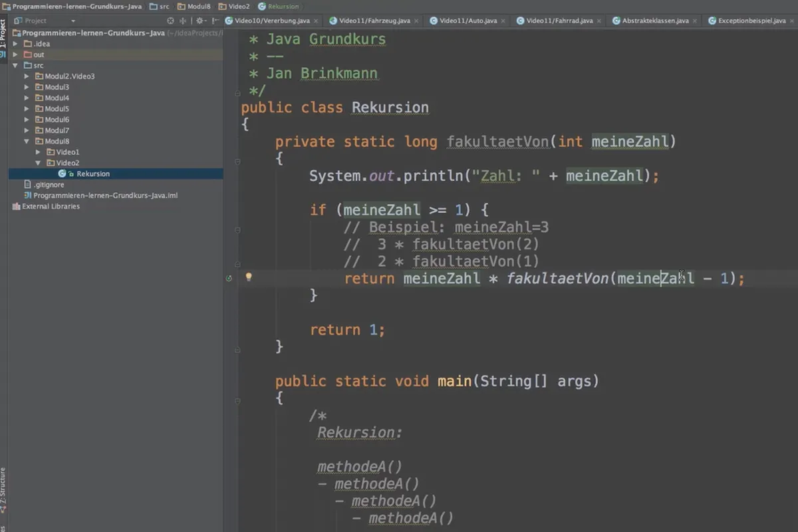Expand the Modul2.Video3 package arrow
798x532 pixels.
coord(27,76)
